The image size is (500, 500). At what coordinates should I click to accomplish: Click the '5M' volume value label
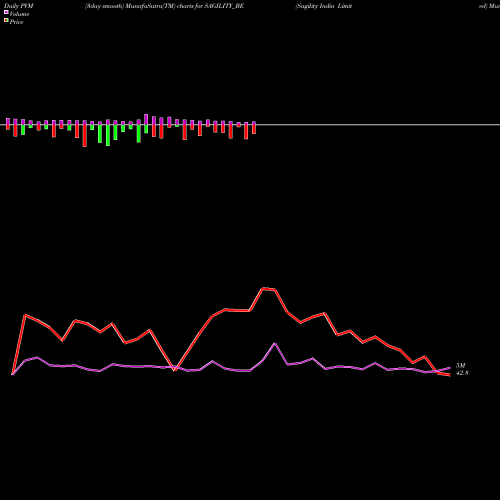tap(460, 366)
